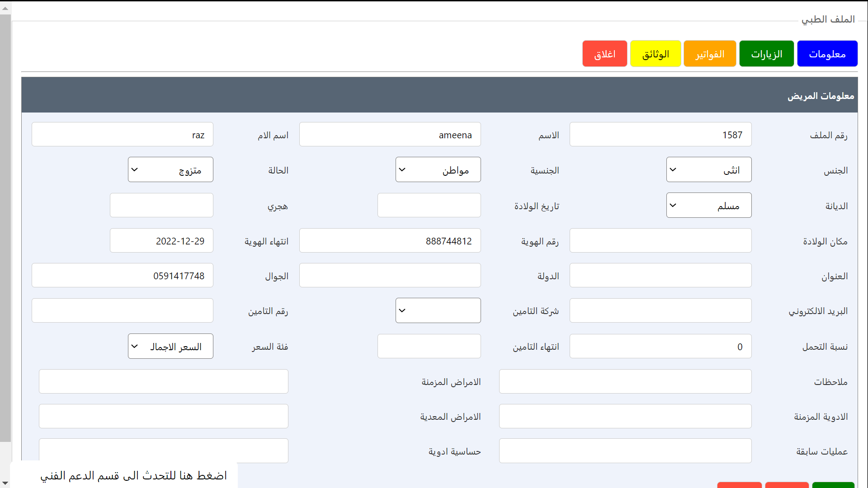Open the معلومات tab
The height and width of the screenshot is (488, 868).
point(827,54)
